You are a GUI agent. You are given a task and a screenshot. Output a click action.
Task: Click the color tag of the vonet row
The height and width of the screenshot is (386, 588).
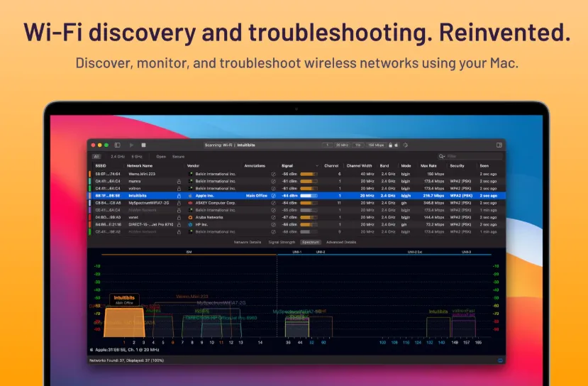click(x=89, y=217)
